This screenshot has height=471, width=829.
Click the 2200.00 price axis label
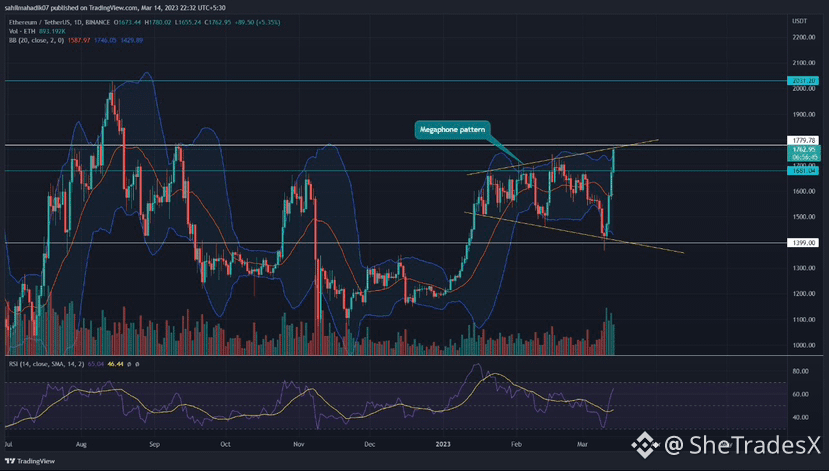point(804,37)
